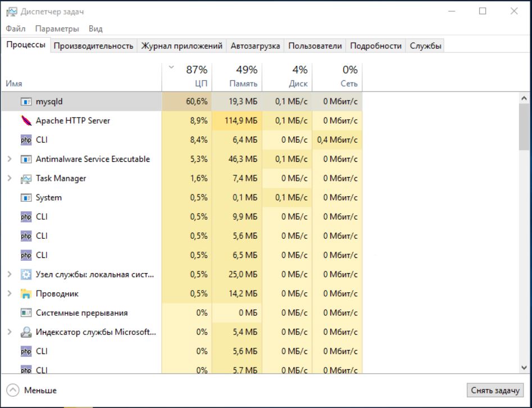Click the Индексатор службы Microsoft icon
This screenshot has height=408, width=532.
pos(26,332)
